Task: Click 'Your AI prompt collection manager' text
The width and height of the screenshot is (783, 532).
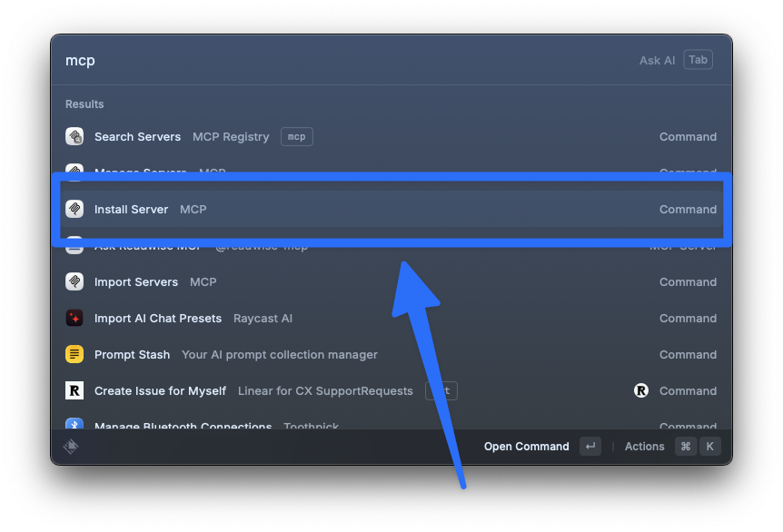Action: click(280, 355)
